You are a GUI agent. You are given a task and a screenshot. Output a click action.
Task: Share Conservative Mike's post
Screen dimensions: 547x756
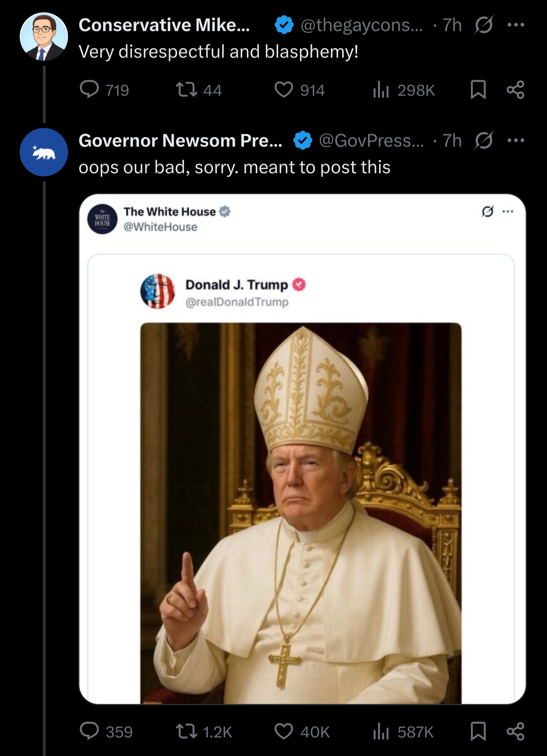515,90
